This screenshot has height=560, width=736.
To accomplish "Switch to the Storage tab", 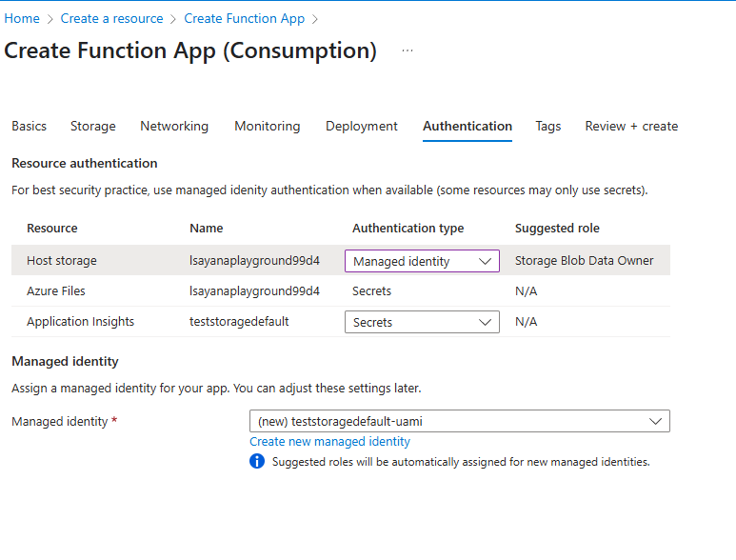I will 93,126.
